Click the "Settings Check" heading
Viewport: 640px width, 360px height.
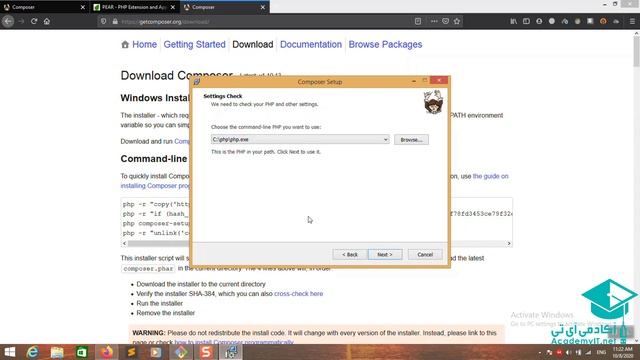222,96
